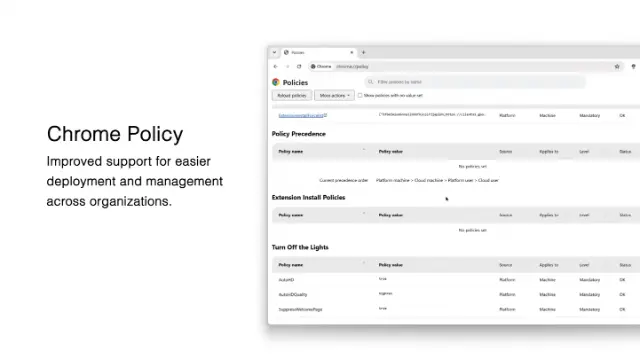Click the Current precedence order label
The height and width of the screenshot is (360, 640).
click(344, 180)
